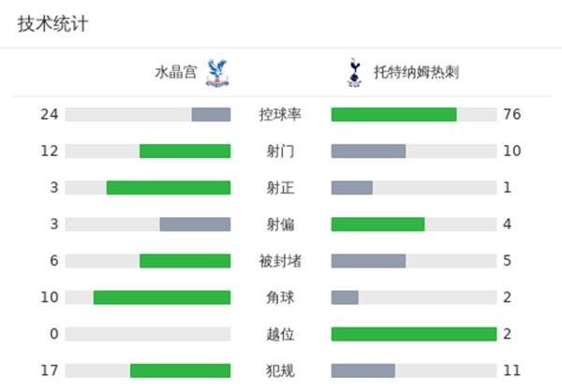Click the 角球 stat label

pyautogui.click(x=280, y=298)
